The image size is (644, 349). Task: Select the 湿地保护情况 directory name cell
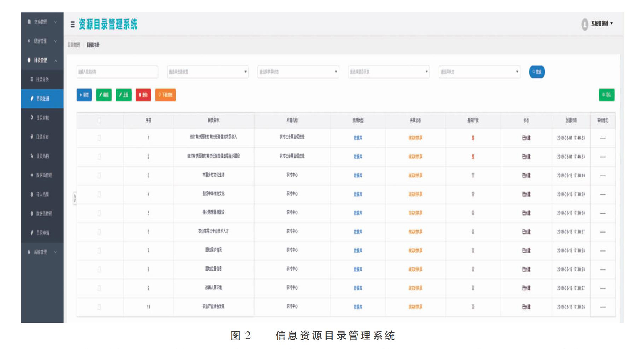click(x=214, y=250)
